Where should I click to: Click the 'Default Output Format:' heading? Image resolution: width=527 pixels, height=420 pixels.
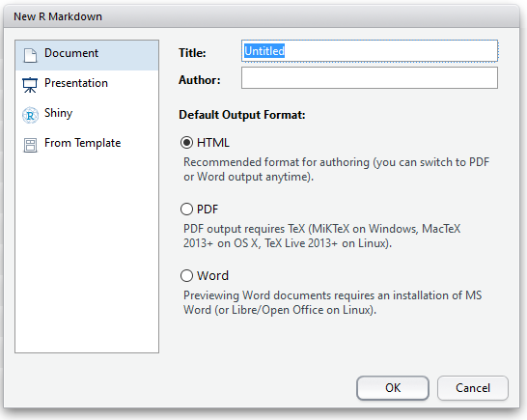pos(242,115)
